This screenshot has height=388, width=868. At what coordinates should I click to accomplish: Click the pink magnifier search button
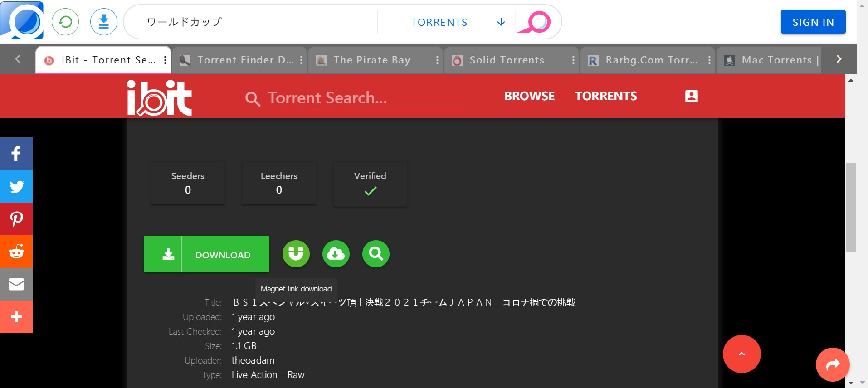coord(534,22)
